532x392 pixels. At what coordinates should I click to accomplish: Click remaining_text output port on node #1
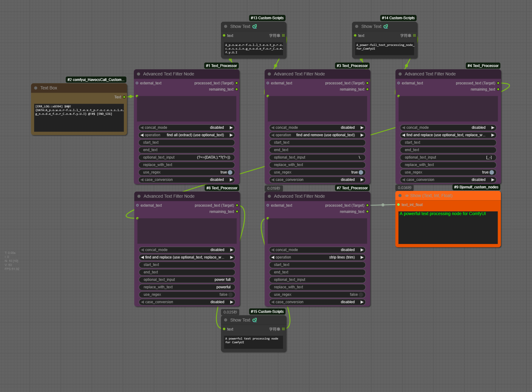[x=237, y=89]
